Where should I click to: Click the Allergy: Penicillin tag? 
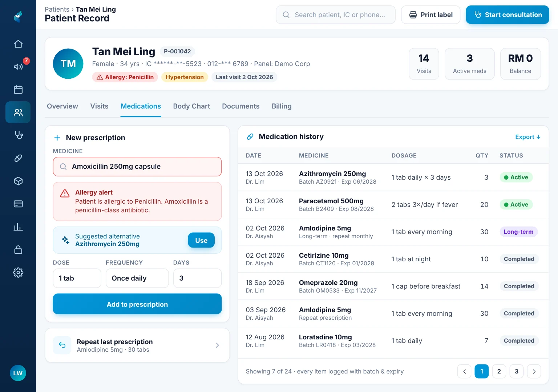pos(125,77)
